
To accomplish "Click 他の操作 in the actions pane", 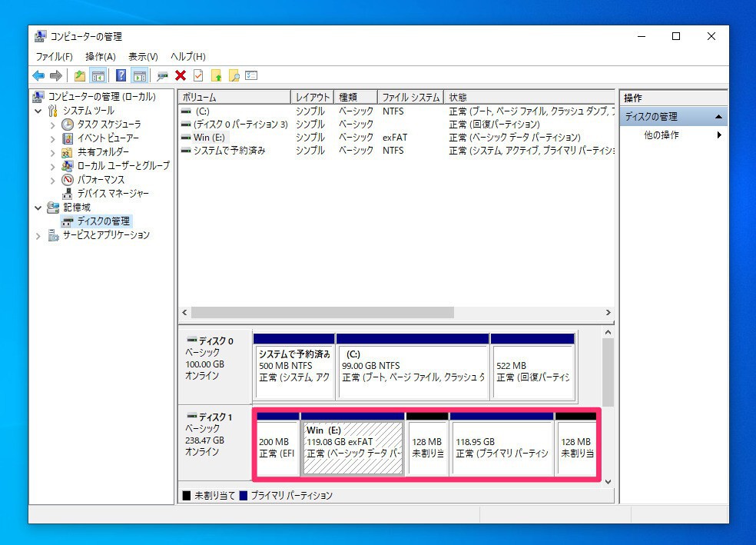I will [x=661, y=135].
